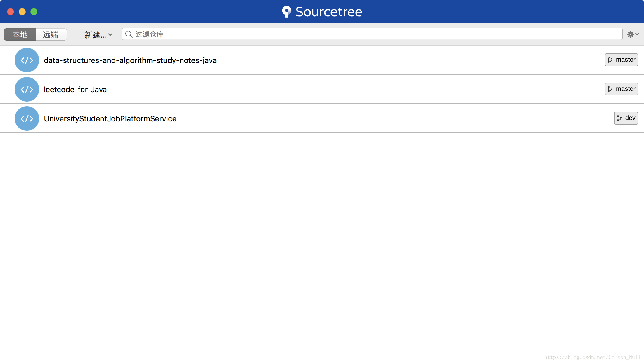Open the 新建... dropdown menu
The image size is (644, 363).
[x=95, y=35]
